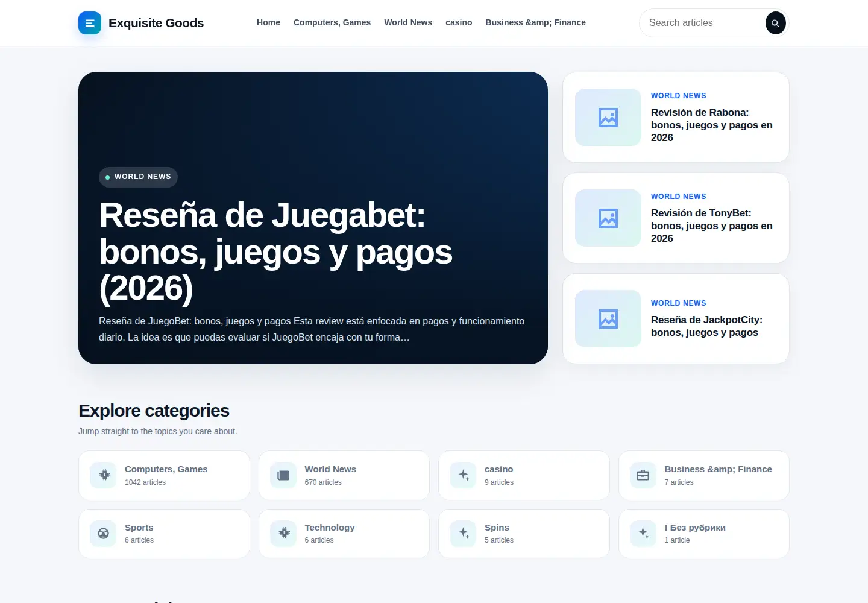The width and height of the screenshot is (868, 603).
Task: Click the '670 articles' count
Action: (323, 482)
